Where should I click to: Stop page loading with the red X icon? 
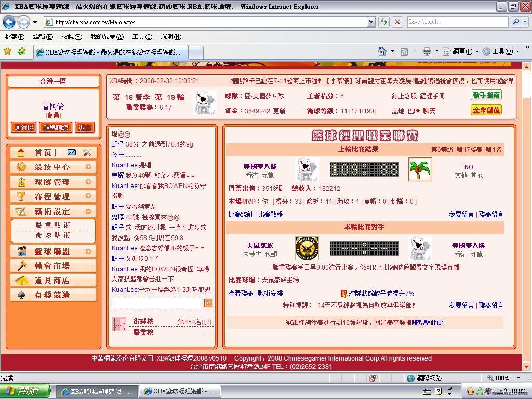(397, 22)
